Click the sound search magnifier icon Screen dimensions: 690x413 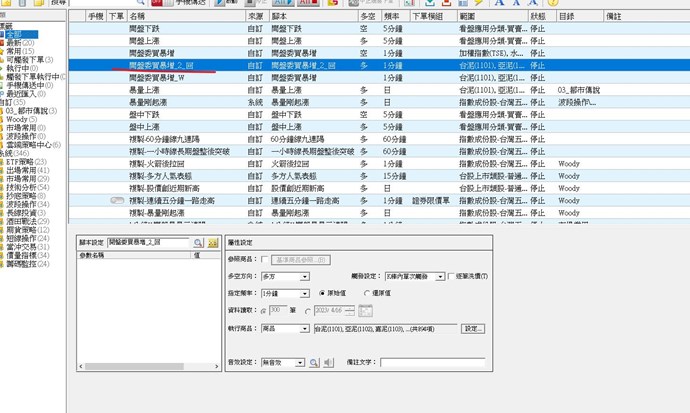[x=313, y=362]
